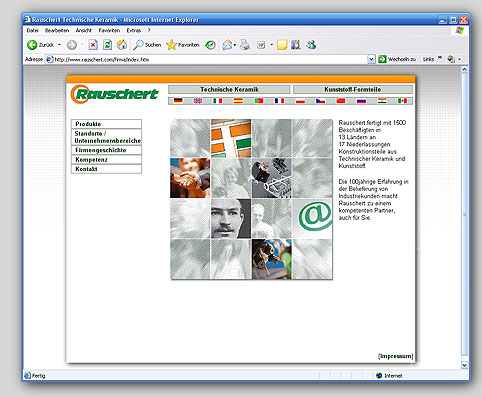Screen dimensions: 482x397
Task: Select the German flag language icon
Action: [x=178, y=101]
